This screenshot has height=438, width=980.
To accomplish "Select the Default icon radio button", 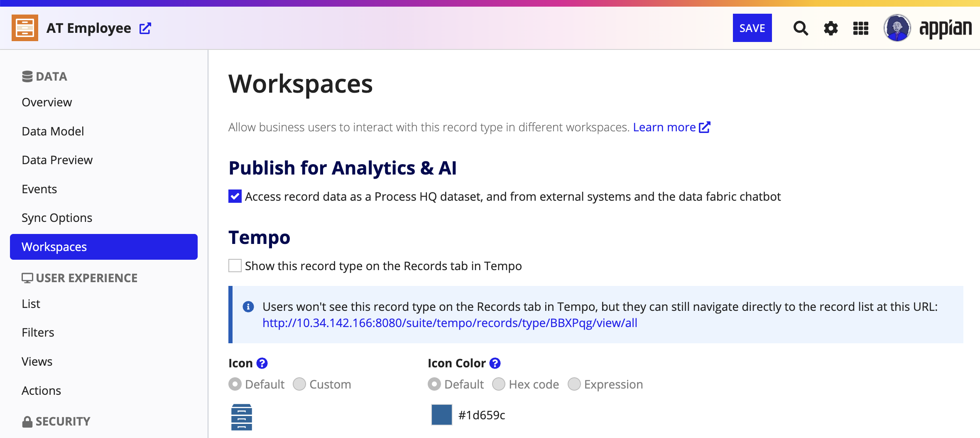I will (x=235, y=384).
